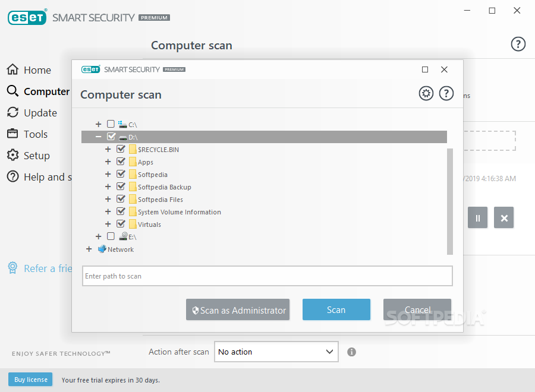Open help icon in scan dialog
Image resolution: width=535 pixels, height=392 pixels.
[x=446, y=93]
